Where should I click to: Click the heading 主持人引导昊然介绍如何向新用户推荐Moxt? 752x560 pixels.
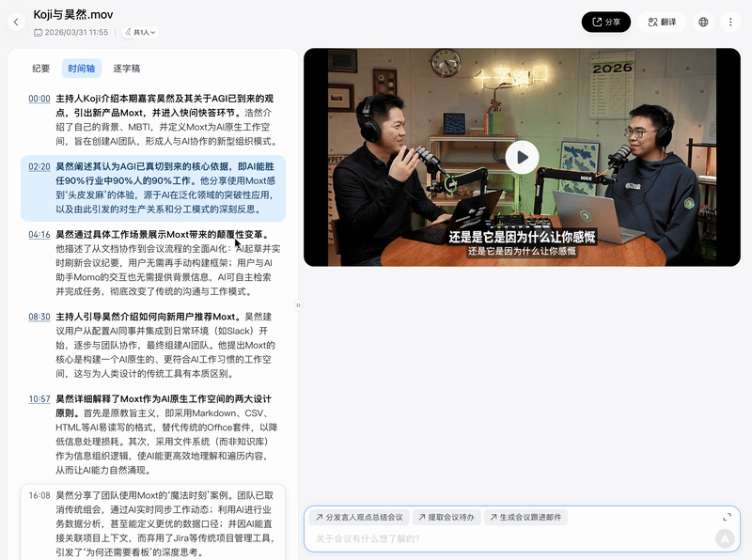point(149,317)
